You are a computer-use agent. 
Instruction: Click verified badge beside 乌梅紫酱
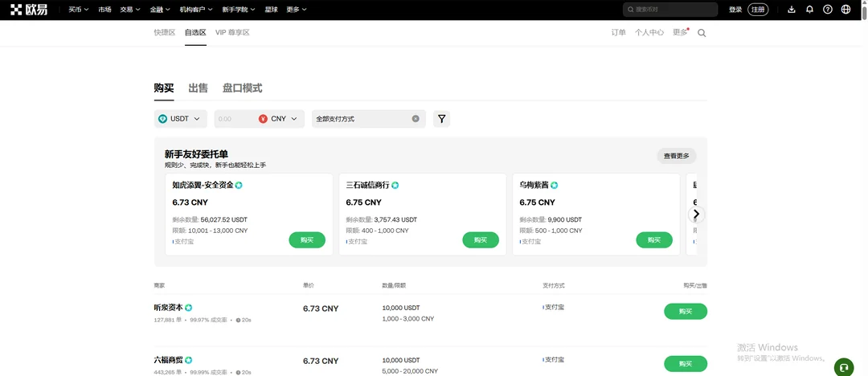(554, 185)
